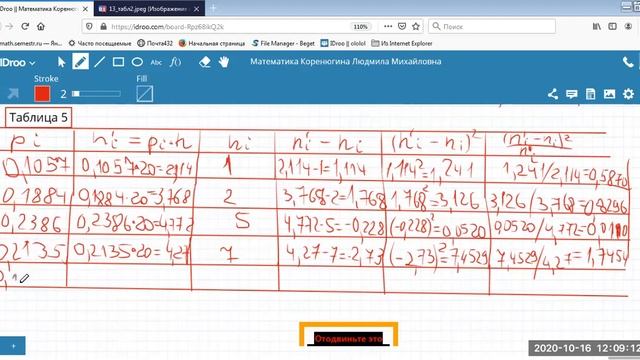Viewport: 640px width, 360px height.
Task: Close the 13_табл2.jpeg tab
Action: click(197, 9)
